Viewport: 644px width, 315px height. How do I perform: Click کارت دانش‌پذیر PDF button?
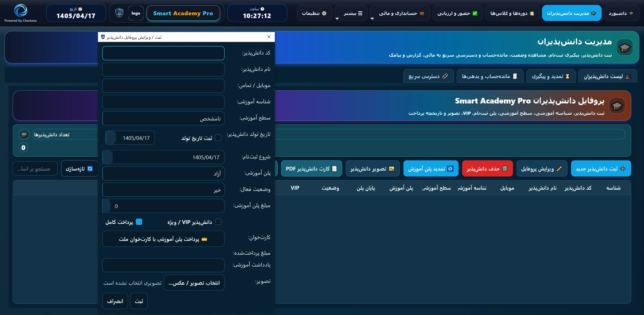311,169
